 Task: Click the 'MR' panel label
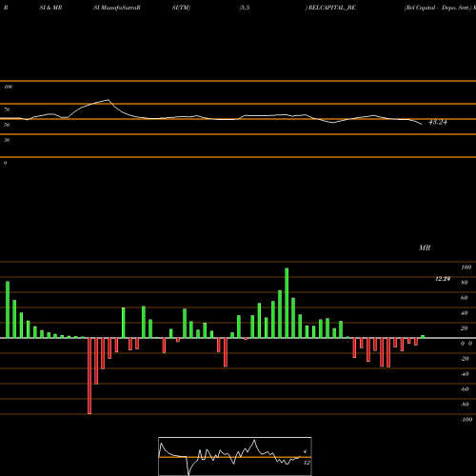tap(425, 248)
